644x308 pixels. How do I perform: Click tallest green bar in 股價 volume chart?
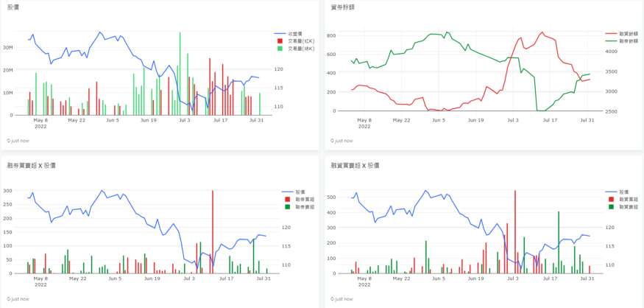(x=179, y=74)
